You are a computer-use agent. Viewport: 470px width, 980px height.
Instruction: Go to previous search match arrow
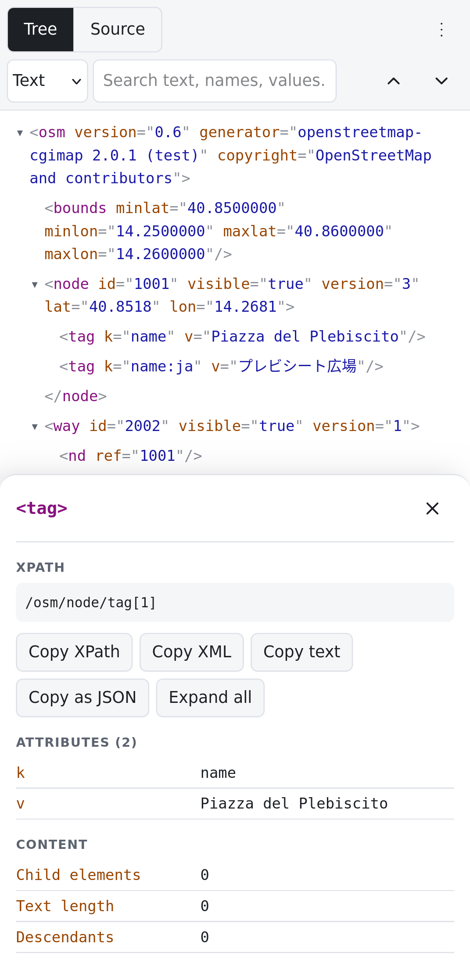coord(394,81)
